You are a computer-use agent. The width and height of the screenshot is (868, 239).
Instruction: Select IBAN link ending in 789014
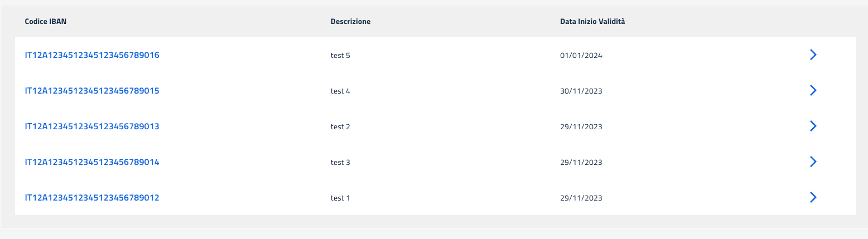(92, 162)
